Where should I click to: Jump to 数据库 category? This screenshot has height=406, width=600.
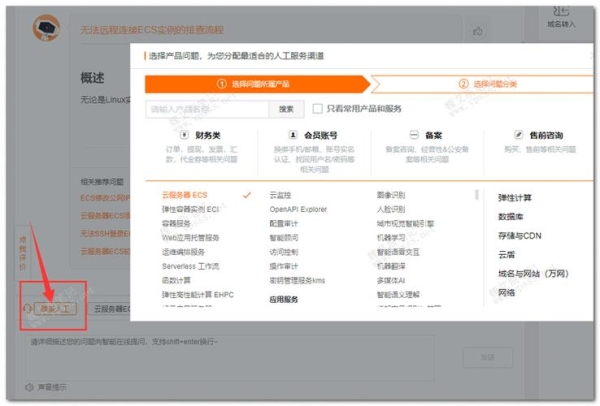click(x=510, y=217)
